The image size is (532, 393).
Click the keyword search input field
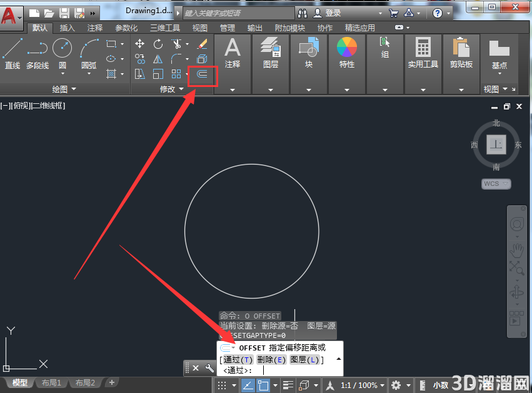[239, 13]
